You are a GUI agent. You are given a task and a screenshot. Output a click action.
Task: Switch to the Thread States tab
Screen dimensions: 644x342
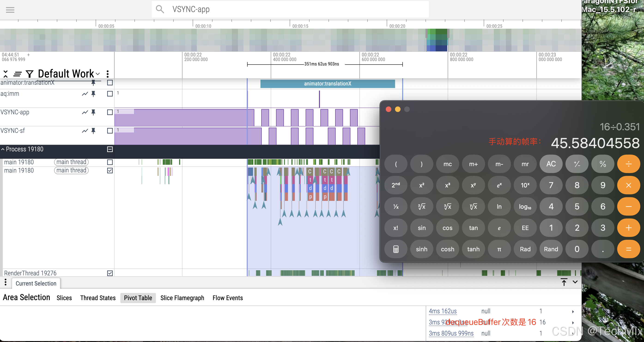tap(98, 298)
